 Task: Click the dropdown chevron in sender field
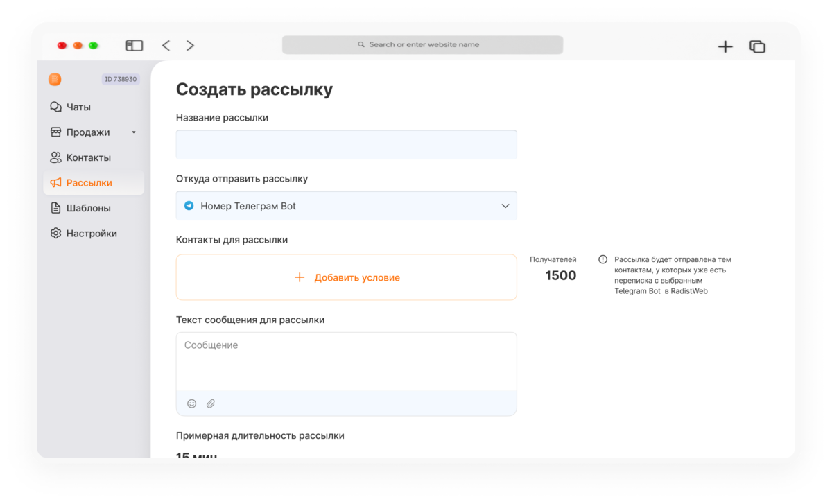pyautogui.click(x=505, y=206)
